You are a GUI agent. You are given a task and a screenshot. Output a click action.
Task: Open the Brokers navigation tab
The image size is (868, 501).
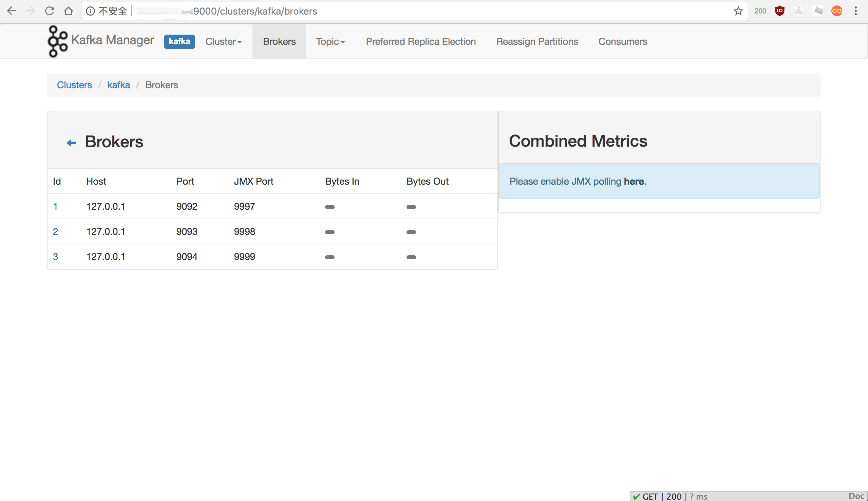pyautogui.click(x=279, y=42)
